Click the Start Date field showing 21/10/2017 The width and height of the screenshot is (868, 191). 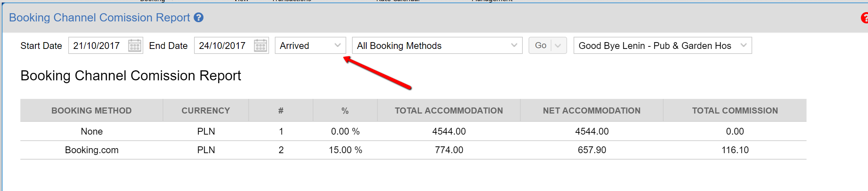click(x=97, y=46)
